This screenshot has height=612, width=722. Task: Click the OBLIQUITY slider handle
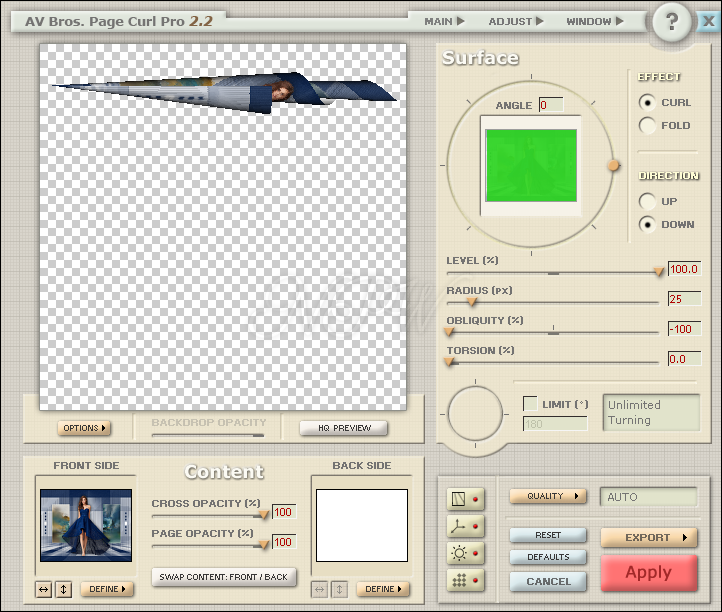pos(449,332)
